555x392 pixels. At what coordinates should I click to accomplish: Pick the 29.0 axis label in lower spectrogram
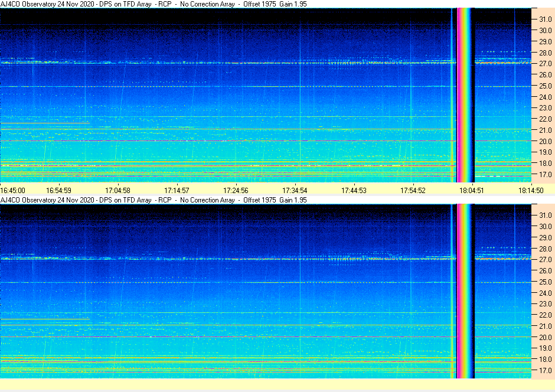coord(546,237)
